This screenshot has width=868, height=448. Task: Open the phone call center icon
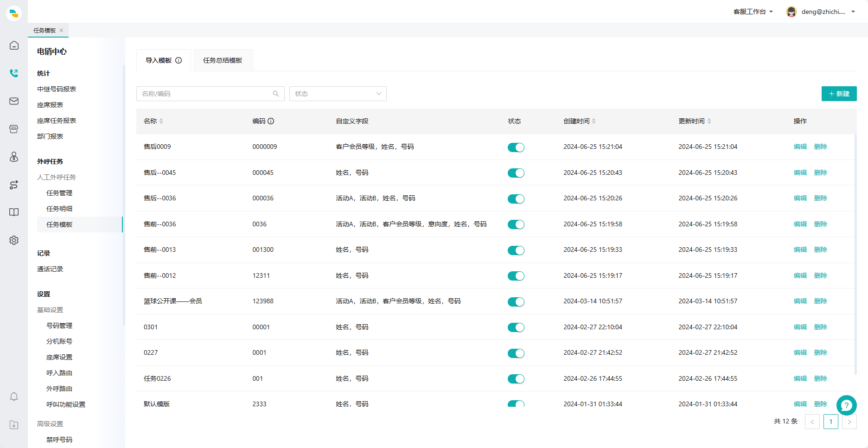[14, 73]
